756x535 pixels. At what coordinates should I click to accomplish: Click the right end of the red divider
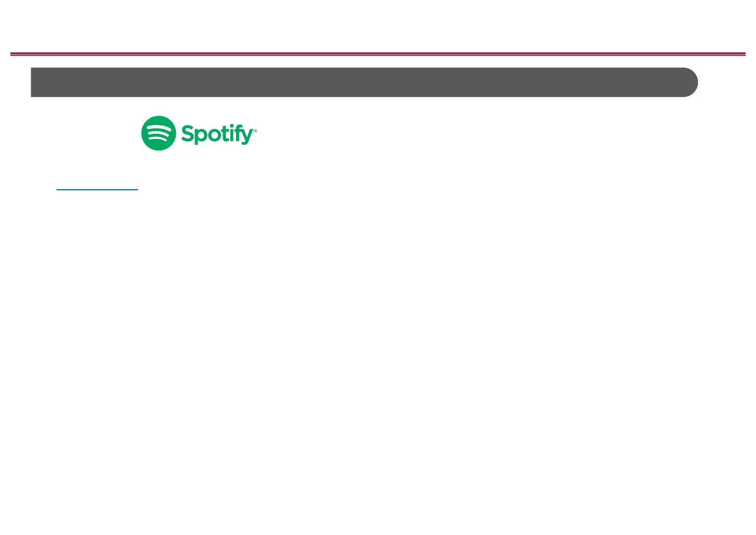point(742,53)
